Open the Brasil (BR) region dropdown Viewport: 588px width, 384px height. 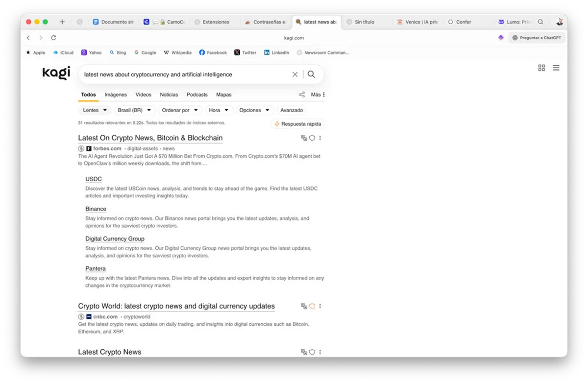[x=135, y=110]
